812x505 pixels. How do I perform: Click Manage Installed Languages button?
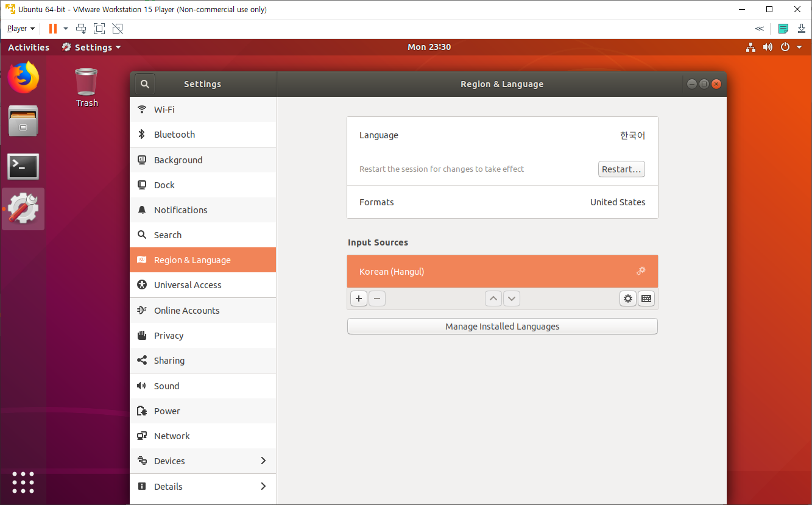503,326
